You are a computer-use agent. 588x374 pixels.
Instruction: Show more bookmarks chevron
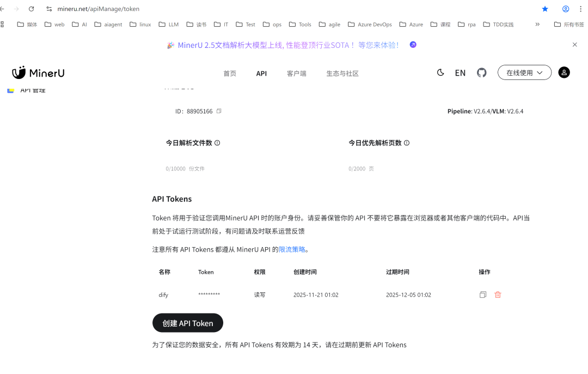tap(537, 24)
